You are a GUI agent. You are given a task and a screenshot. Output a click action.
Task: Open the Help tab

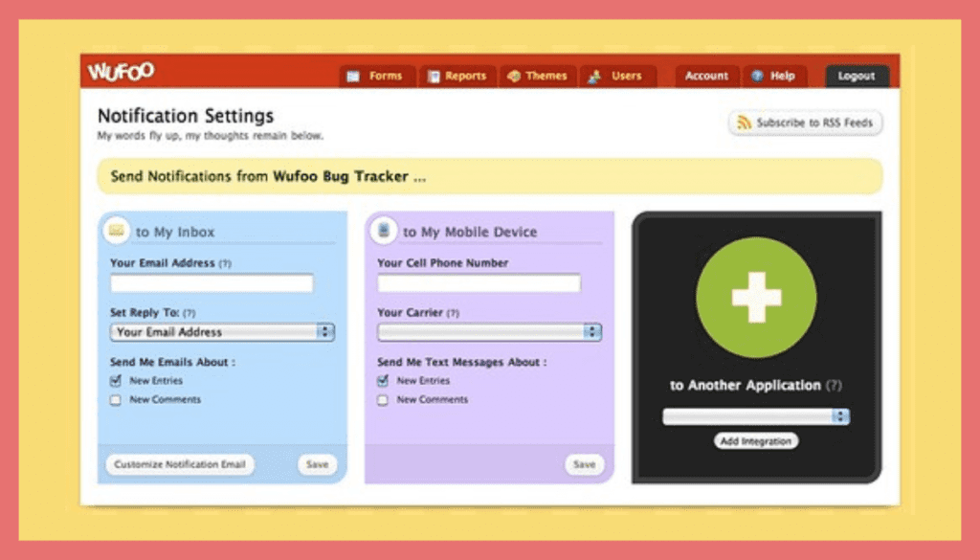point(774,77)
